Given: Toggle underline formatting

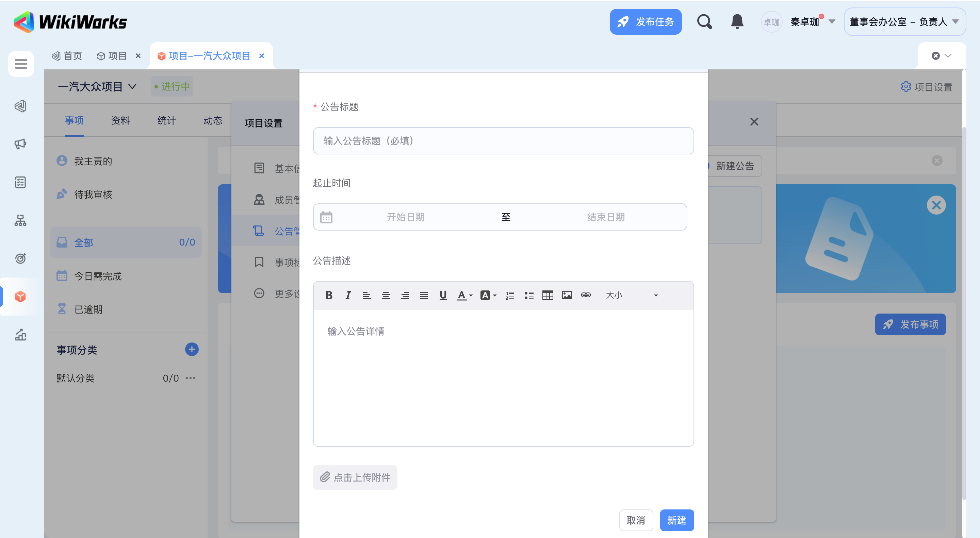Looking at the screenshot, I should click(x=443, y=295).
